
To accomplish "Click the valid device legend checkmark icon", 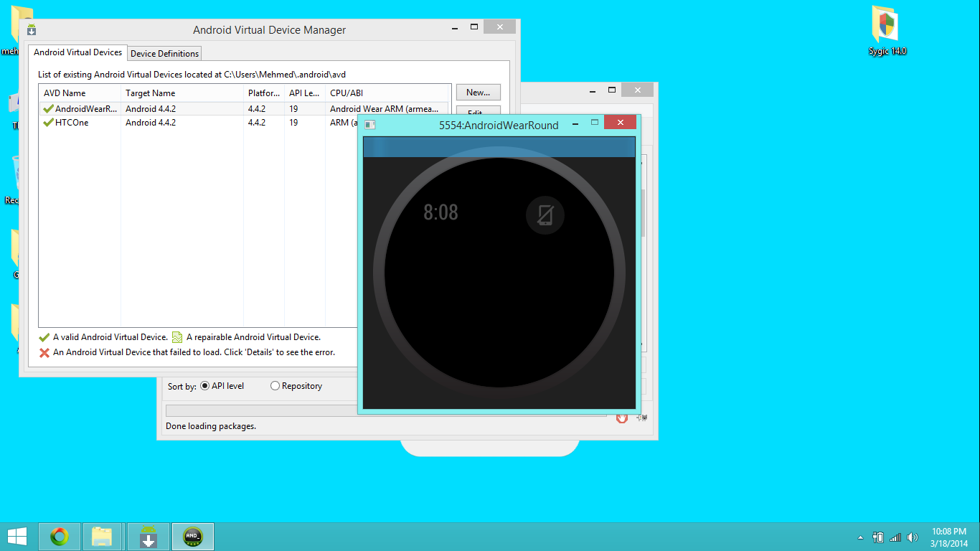I will click(x=44, y=337).
